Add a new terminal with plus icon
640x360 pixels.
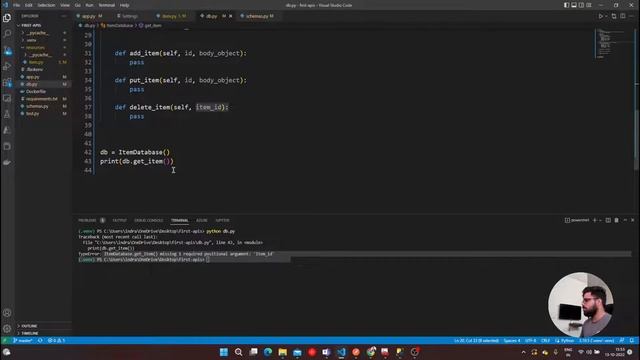[x=595, y=220]
